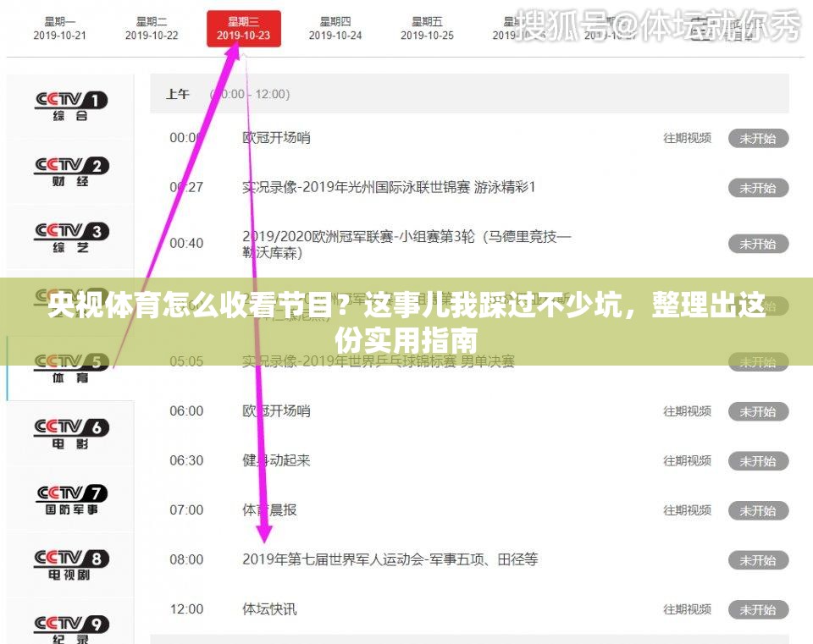Open 往期视频 link for 00:00 欧冠开场哨
The width and height of the screenshot is (813, 644).
point(687,138)
